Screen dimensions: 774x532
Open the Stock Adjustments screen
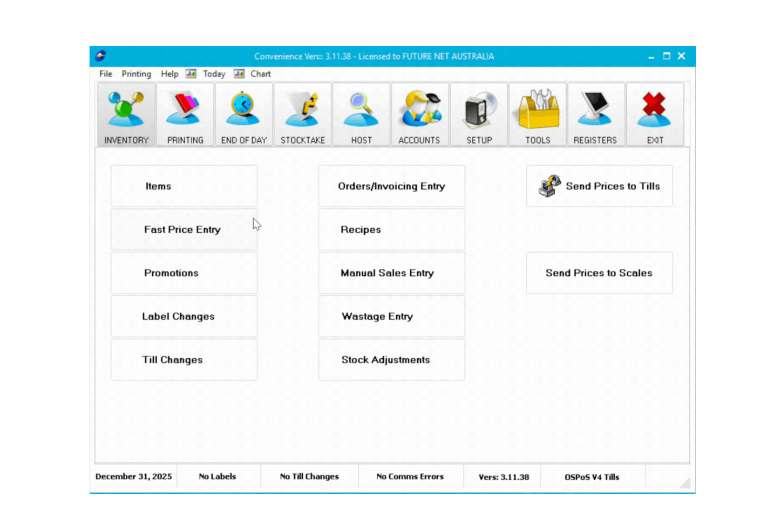(x=392, y=360)
